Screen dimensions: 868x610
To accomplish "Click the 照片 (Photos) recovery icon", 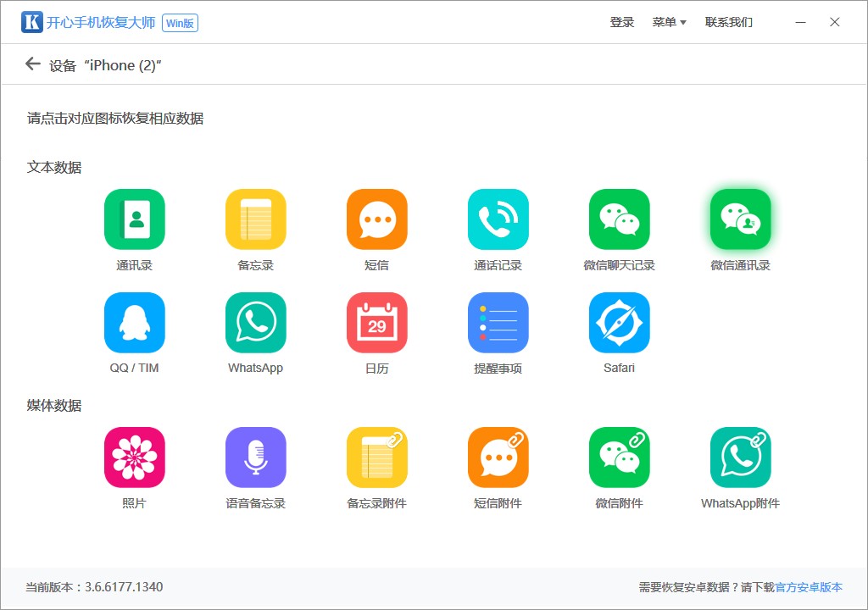I will coord(134,457).
